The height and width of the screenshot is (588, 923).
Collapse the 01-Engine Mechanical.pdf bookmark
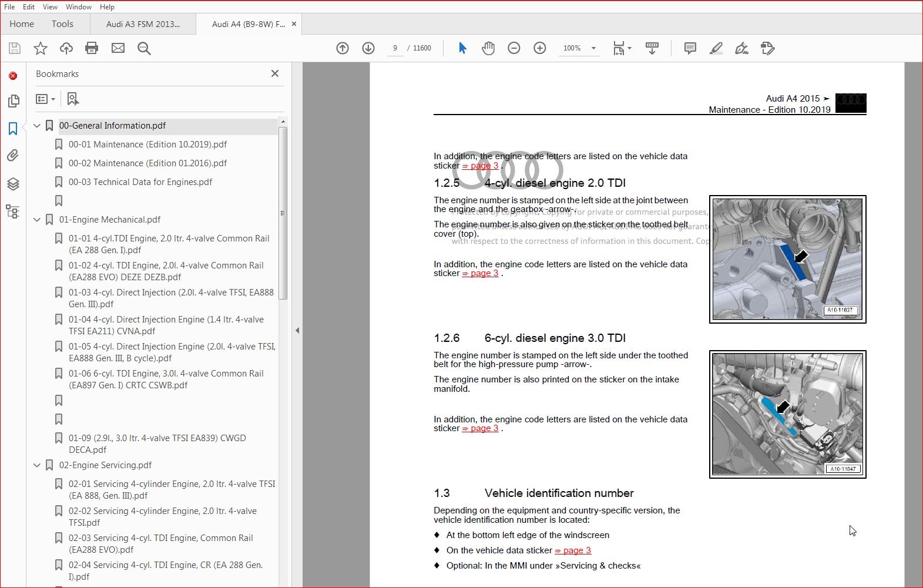37,220
